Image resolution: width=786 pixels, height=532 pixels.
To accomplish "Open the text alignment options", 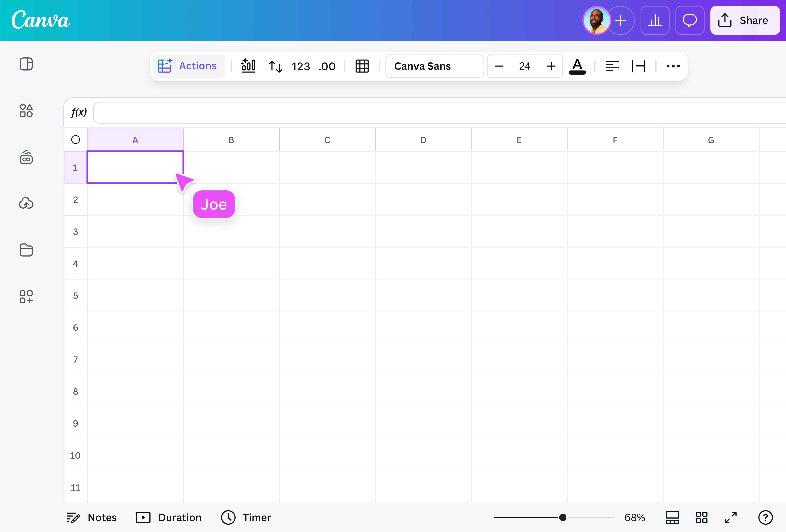I will coord(612,66).
